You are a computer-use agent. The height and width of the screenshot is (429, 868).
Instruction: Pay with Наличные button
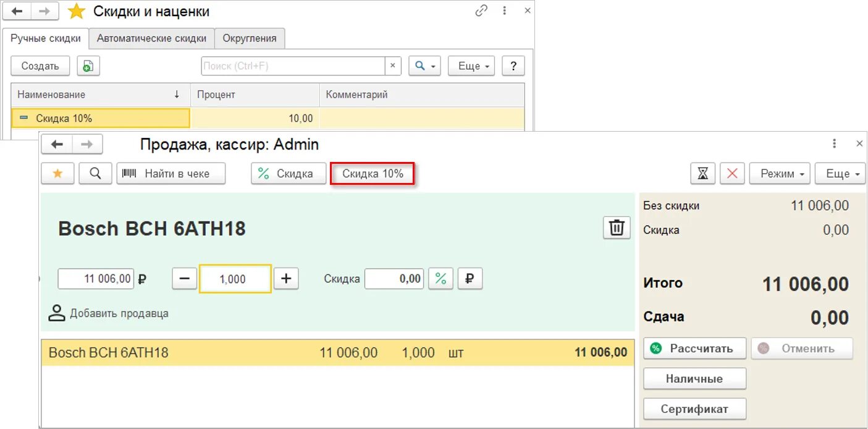pos(694,379)
